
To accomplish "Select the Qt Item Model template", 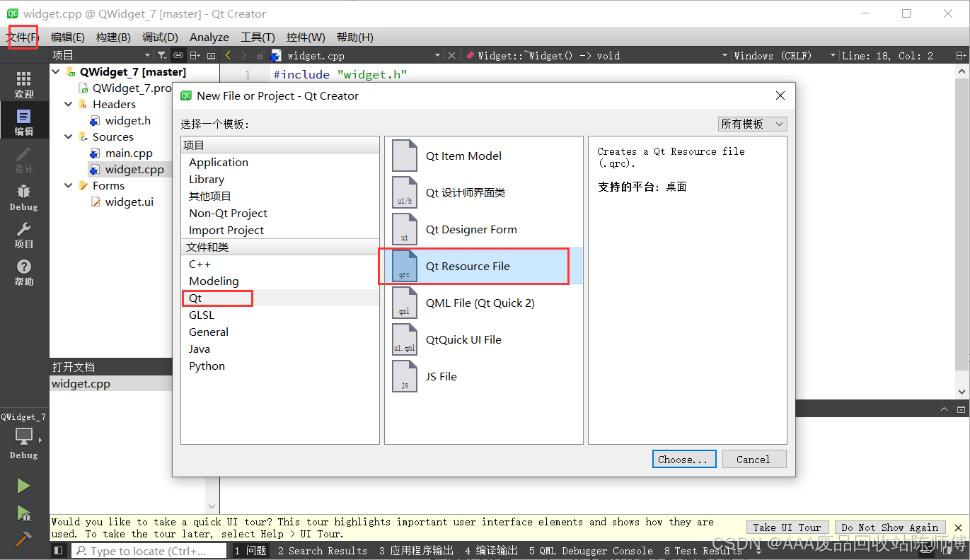I will tap(483, 156).
